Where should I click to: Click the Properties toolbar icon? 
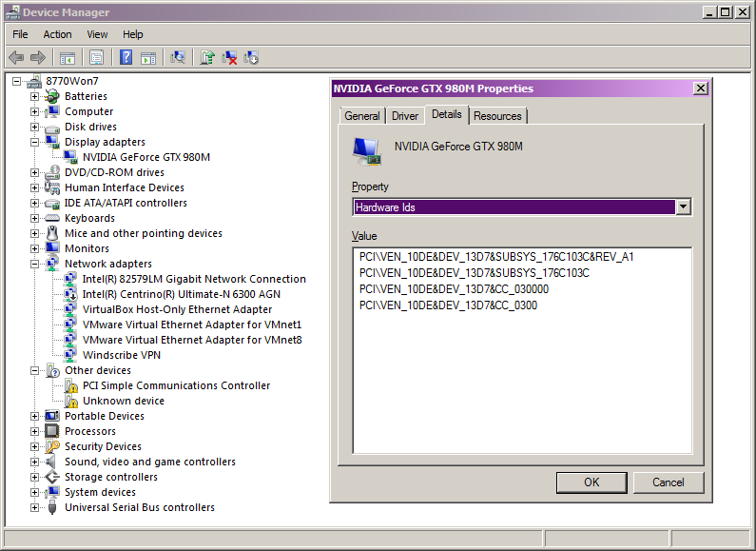[96, 58]
